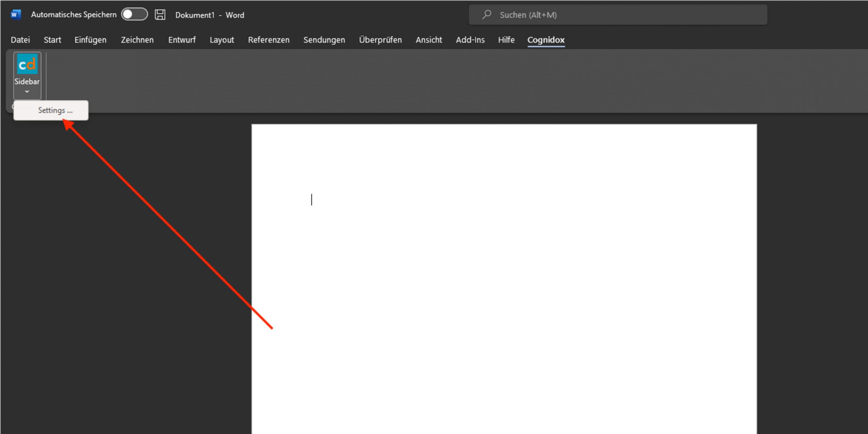
Task: Click the magnifying glass search icon
Action: coord(487,15)
